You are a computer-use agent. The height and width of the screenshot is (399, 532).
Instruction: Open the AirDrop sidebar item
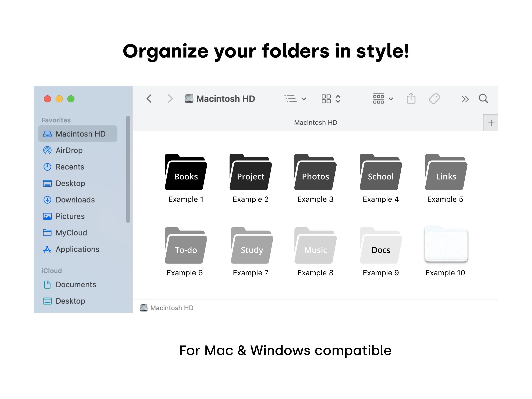point(69,150)
